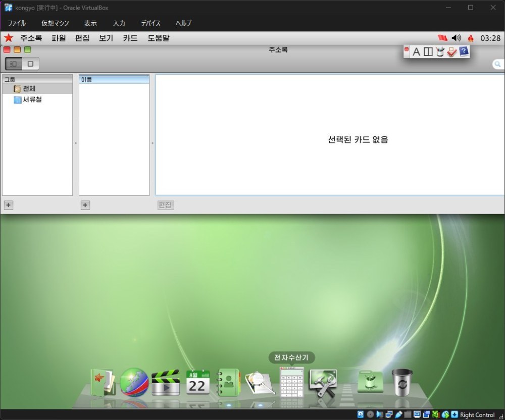Click VirtualBox network status icon
The image size is (505, 420).
(389, 414)
